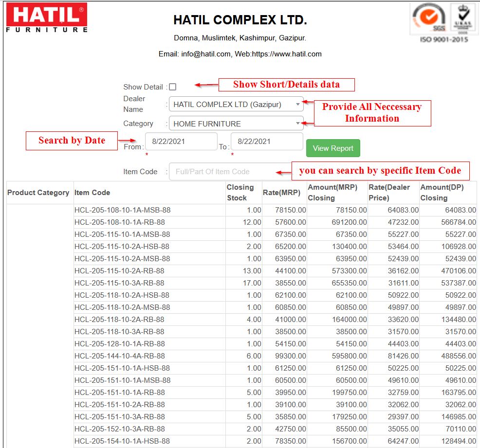Select item code HCL-205-151-10-2A-RB-88

(x=119, y=405)
